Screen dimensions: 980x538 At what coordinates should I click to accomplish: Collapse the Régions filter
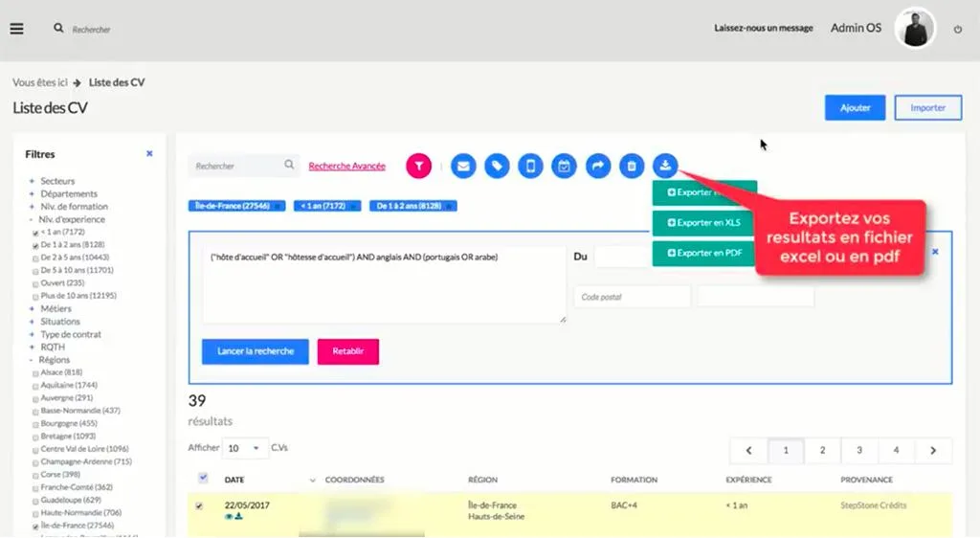click(x=31, y=361)
